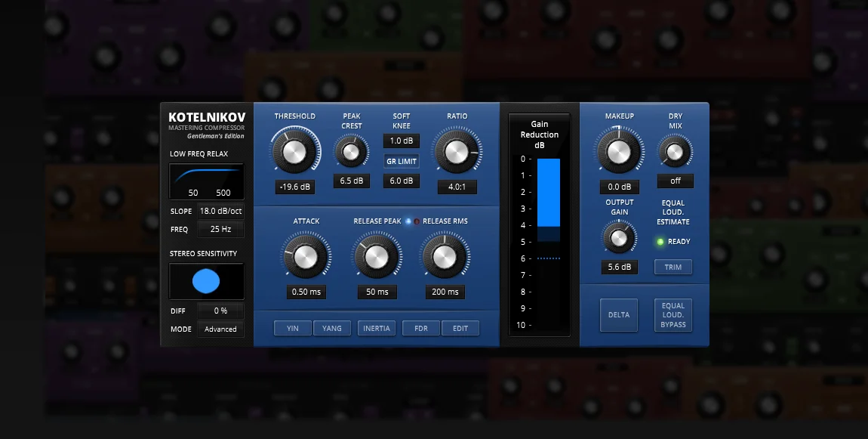
Task: Toggle the GR LIMIT button
Action: click(402, 161)
